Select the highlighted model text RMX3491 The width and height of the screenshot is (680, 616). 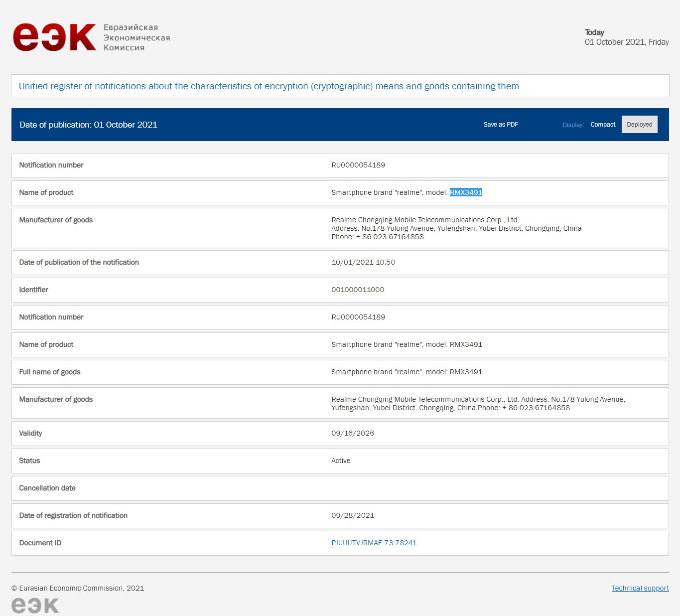pos(466,192)
